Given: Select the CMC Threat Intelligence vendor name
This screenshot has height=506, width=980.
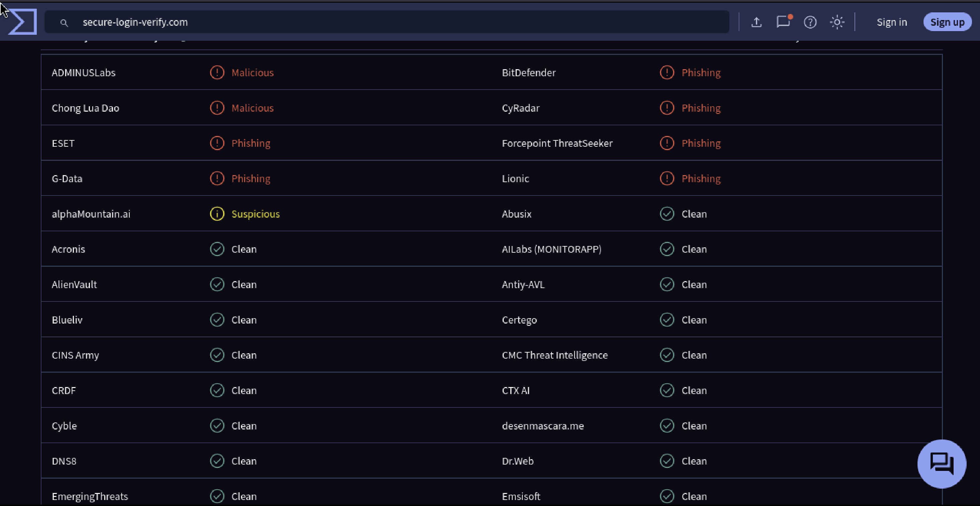Looking at the screenshot, I should click(x=555, y=355).
